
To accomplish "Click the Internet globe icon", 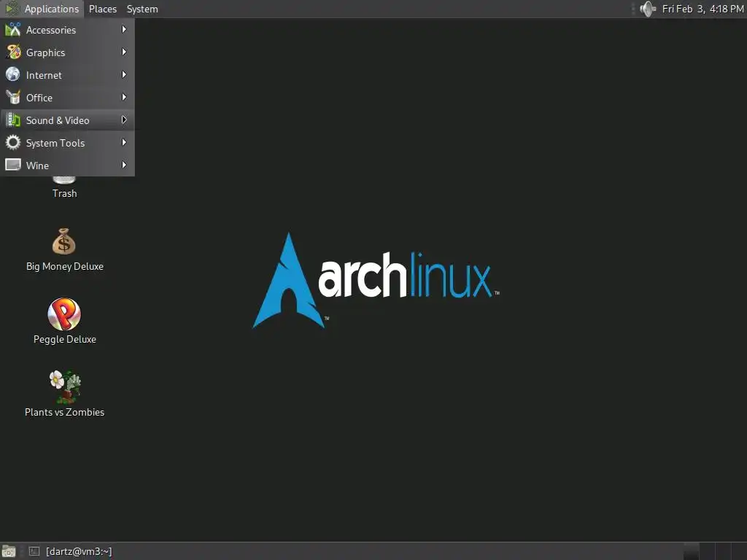I will click(13, 75).
